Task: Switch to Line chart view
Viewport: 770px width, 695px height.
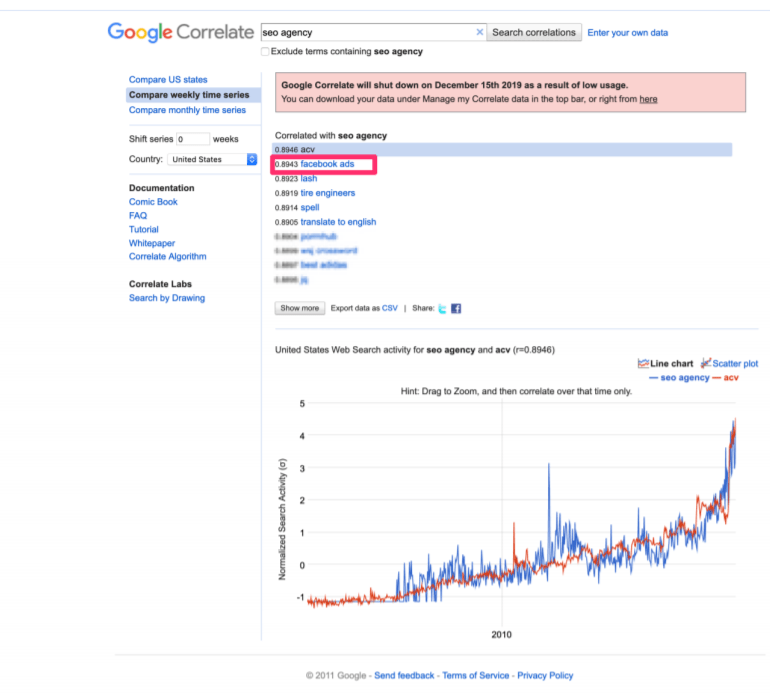Action: click(665, 363)
